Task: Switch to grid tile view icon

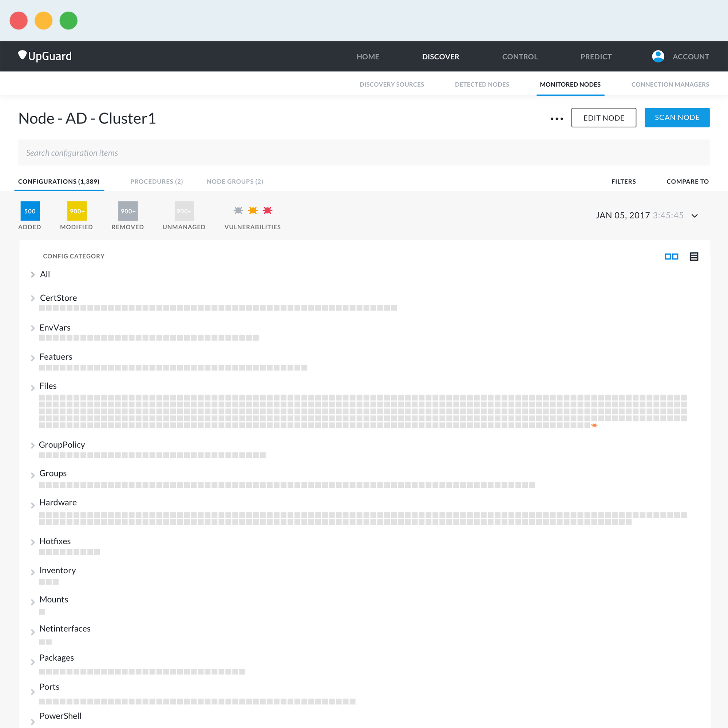Action: (671, 257)
